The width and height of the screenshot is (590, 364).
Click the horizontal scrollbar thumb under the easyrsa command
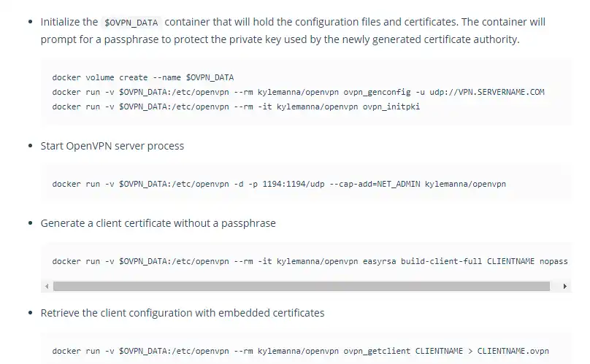(x=301, y=287)
